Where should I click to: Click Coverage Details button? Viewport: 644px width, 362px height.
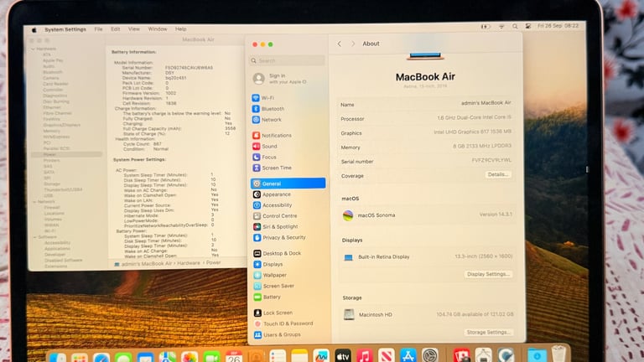498,174
